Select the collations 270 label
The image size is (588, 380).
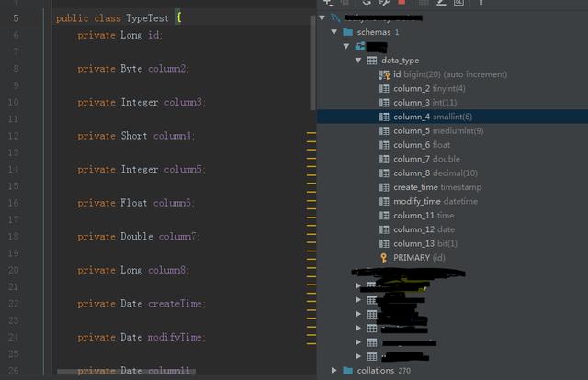(x=384, y=371)
